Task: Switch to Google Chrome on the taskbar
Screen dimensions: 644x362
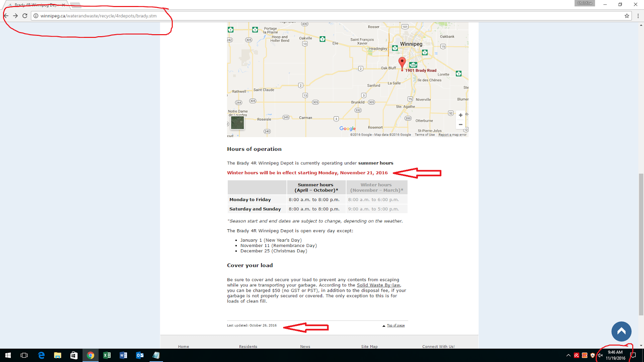Action: tap(91, 355)
